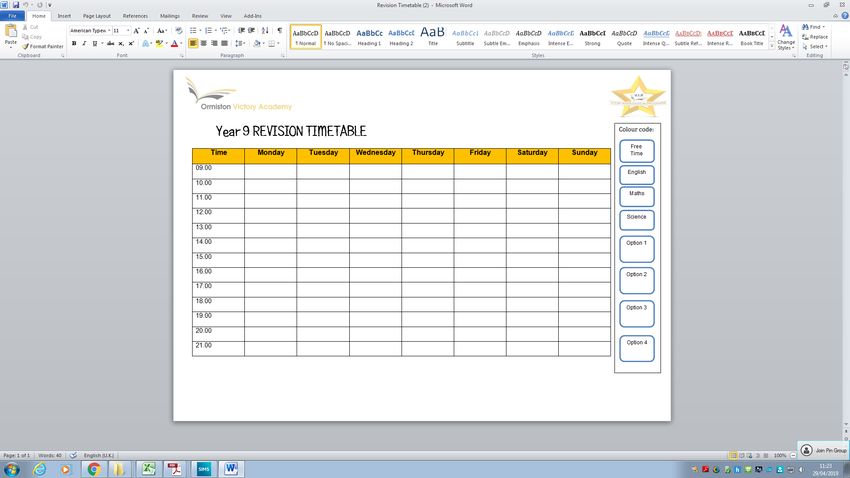The width and height of the screenshot is (850, 478).
Task: Apply the Heading 1 style
Action: pyautogui.click(x=369, y=37)
